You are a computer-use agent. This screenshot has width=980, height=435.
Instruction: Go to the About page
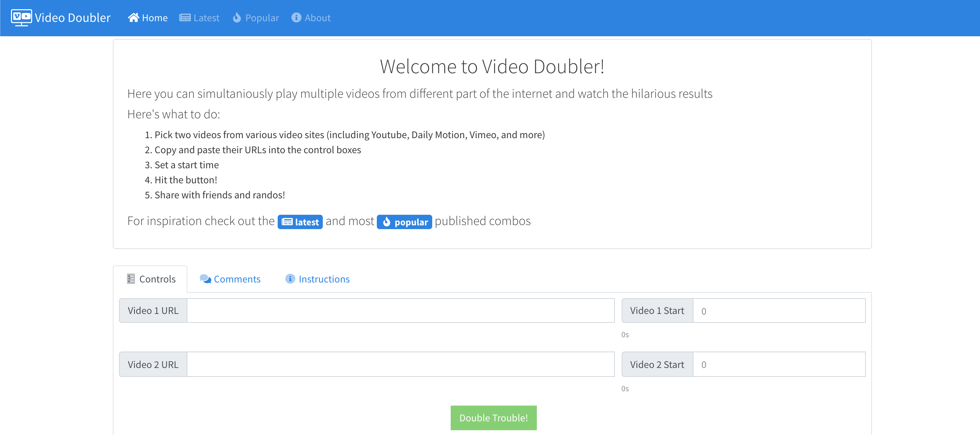[317, 18]
